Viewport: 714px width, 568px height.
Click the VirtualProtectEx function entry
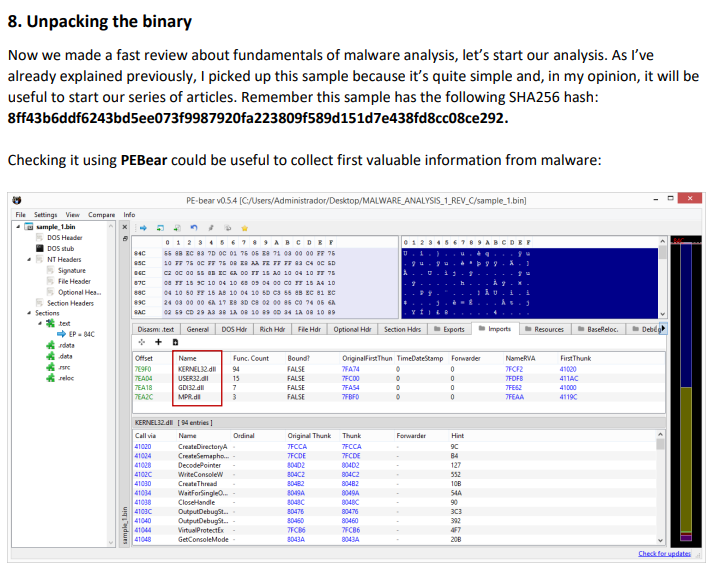201,530
